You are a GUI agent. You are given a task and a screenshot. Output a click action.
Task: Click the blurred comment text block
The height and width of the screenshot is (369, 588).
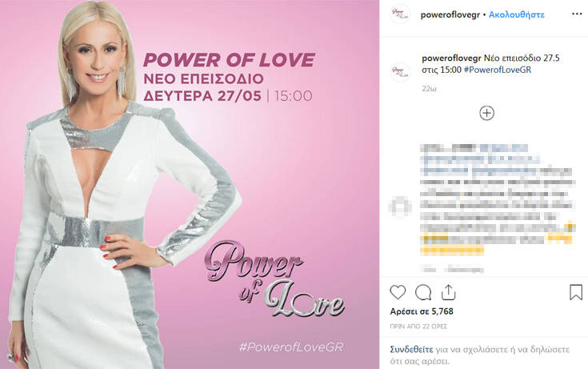point(498,199)
